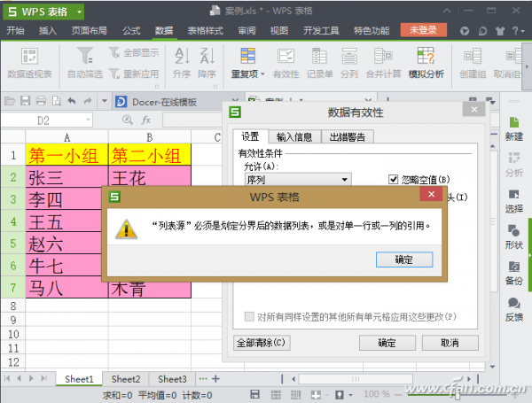Click the save icon in the quick toolbar
Image resolution: width=532 pixels, height=403 pixels.
click(x=26, y=101)
